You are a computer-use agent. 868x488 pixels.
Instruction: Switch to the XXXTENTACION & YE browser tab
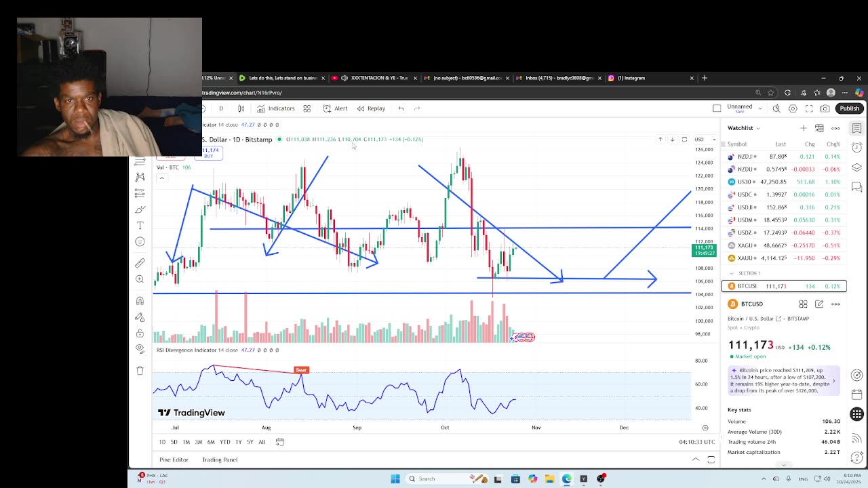click(375, 78)
